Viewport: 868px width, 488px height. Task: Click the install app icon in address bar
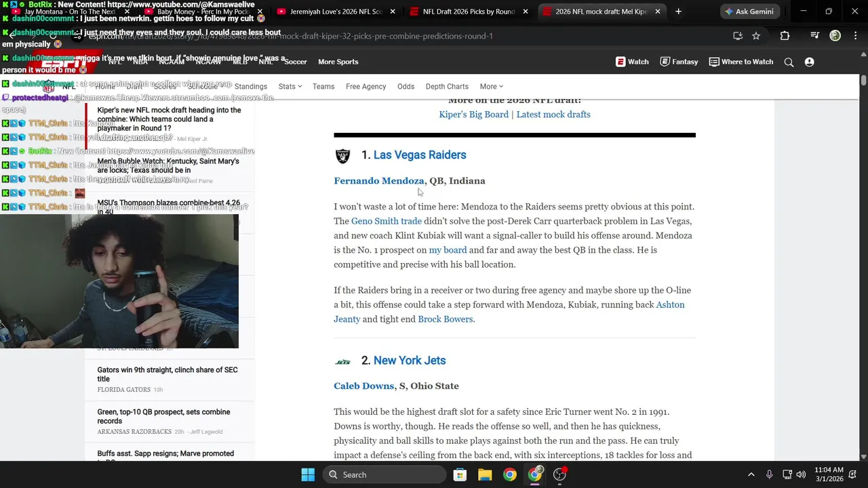tap(738, 36)
